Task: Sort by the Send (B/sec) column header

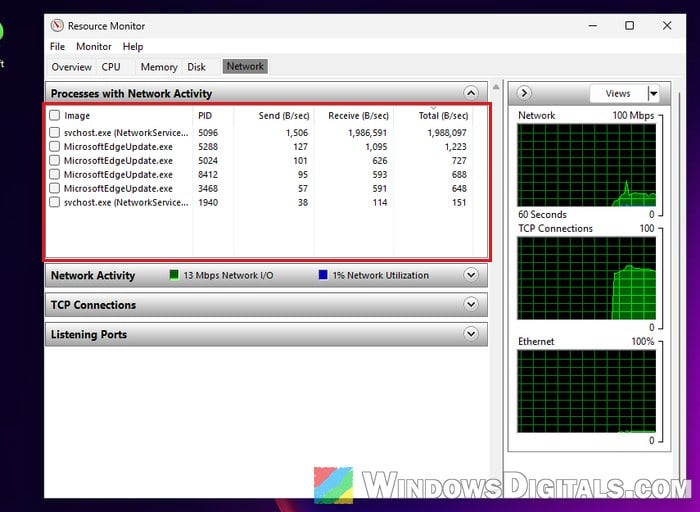Action: [283, 116]
